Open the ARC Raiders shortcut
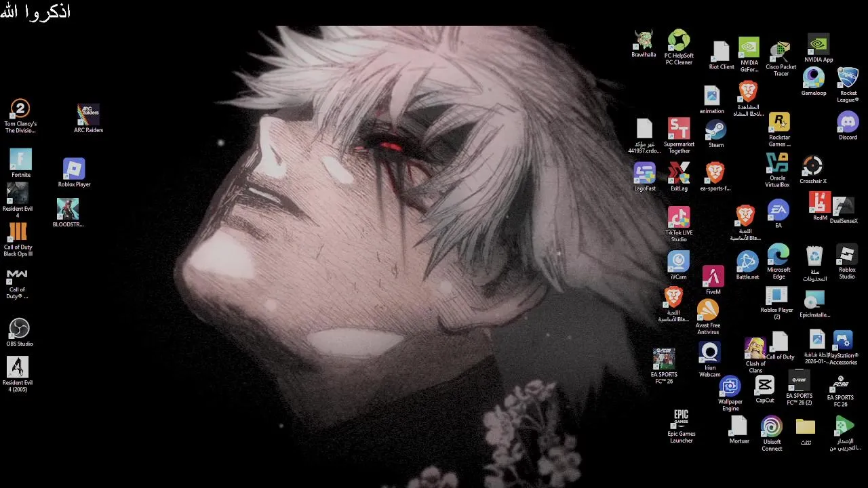The image size is (868, 488). point(88,119)
